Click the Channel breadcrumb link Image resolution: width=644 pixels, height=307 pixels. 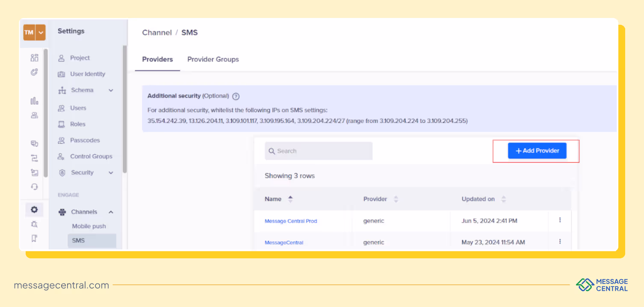coord(157,33)
